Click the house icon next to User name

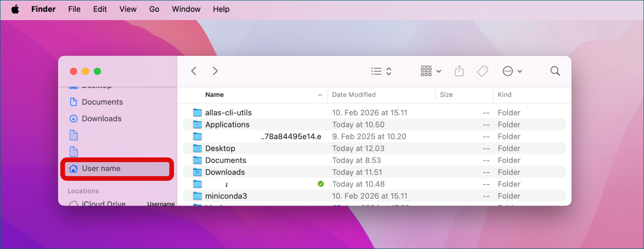pos(73,168)
